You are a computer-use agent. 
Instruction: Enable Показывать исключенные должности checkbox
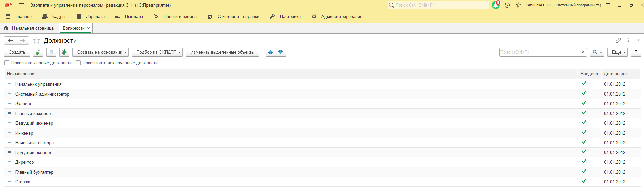click(78, 63)
